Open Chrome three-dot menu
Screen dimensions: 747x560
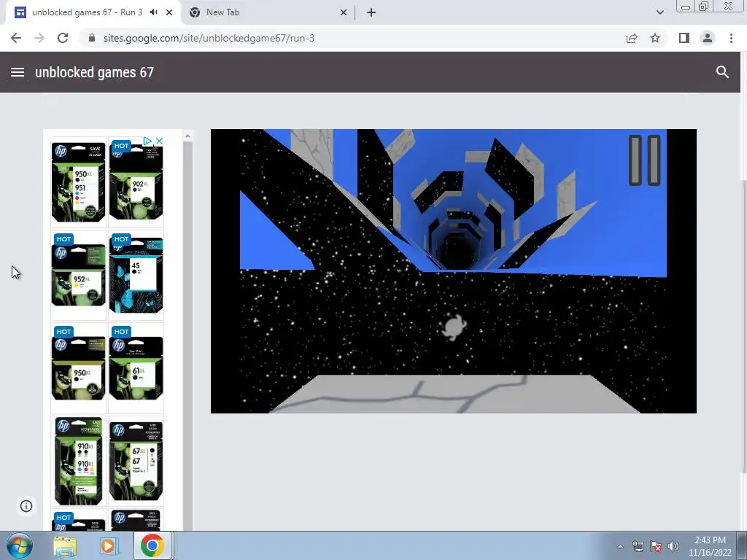coord(731,38)
